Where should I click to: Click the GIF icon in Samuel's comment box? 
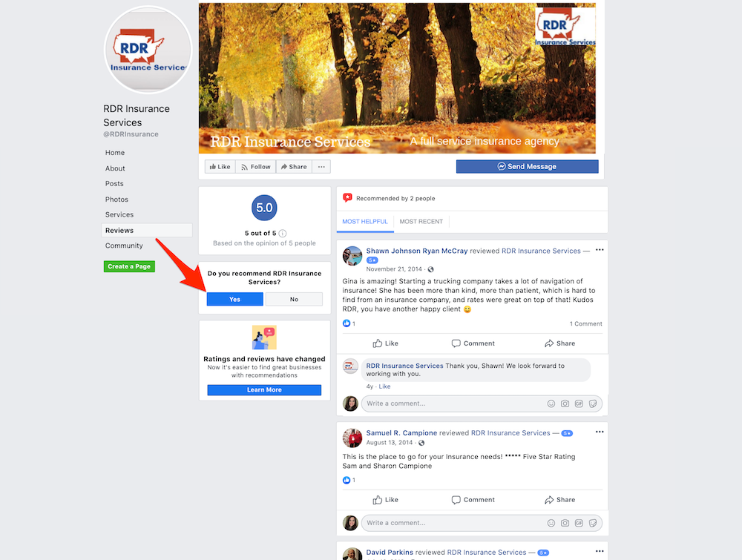[x=579, y=523]
